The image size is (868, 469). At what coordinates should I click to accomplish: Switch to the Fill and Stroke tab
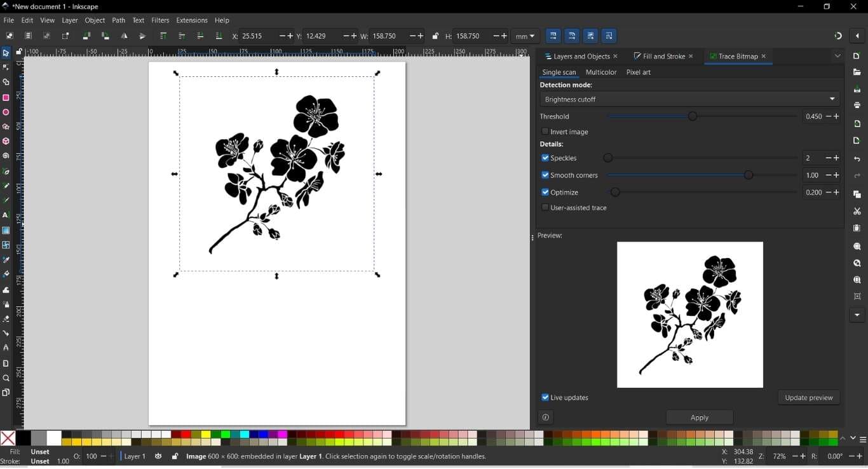pos(664,57)
